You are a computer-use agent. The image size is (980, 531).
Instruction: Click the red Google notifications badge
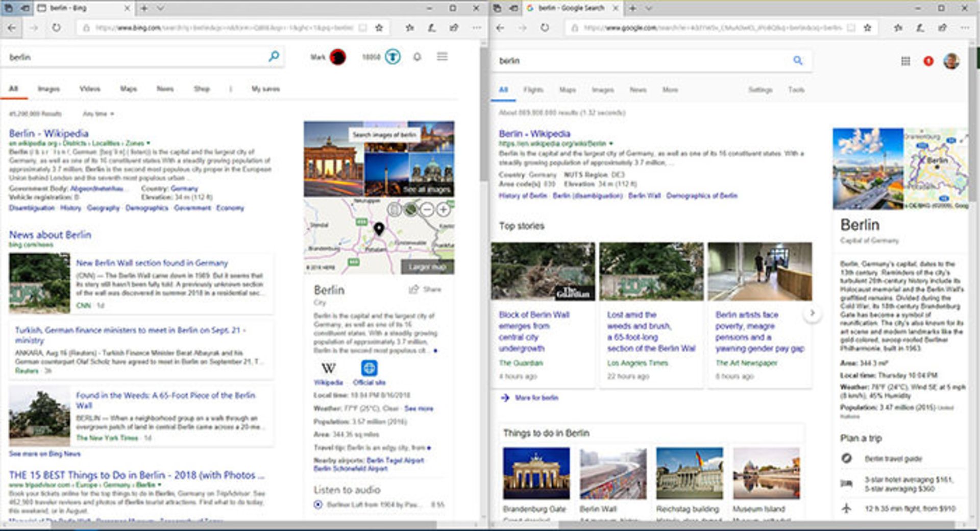tap(928, 61)
